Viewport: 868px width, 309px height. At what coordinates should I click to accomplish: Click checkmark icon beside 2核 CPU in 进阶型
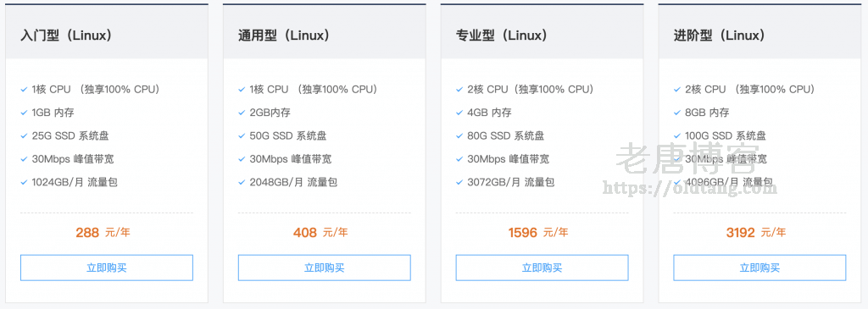tap(676, 90)
